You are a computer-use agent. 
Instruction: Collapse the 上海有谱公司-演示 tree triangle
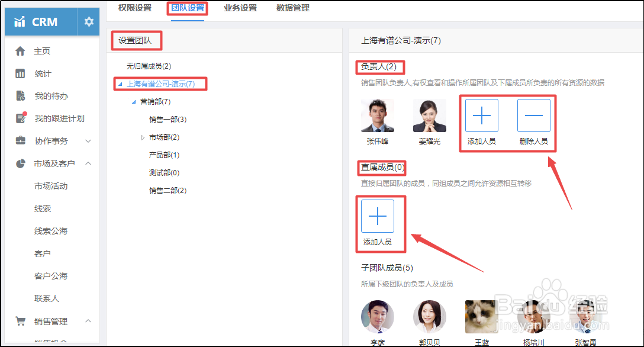pos(120,84)
